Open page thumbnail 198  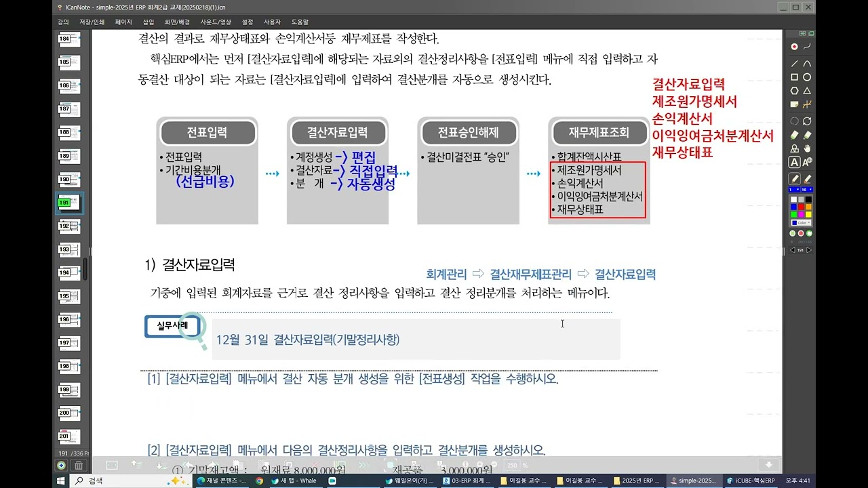pos(69,365)
